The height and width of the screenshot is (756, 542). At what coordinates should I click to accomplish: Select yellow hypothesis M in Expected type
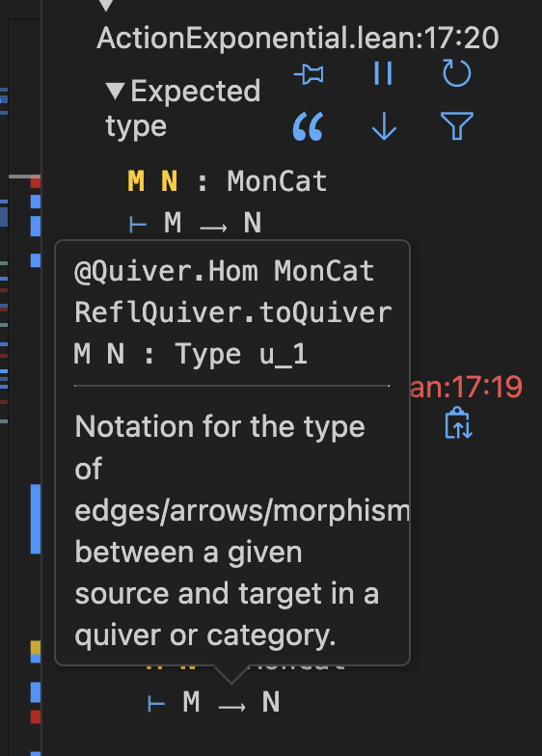pyautogui.click(x=136, y=181)
